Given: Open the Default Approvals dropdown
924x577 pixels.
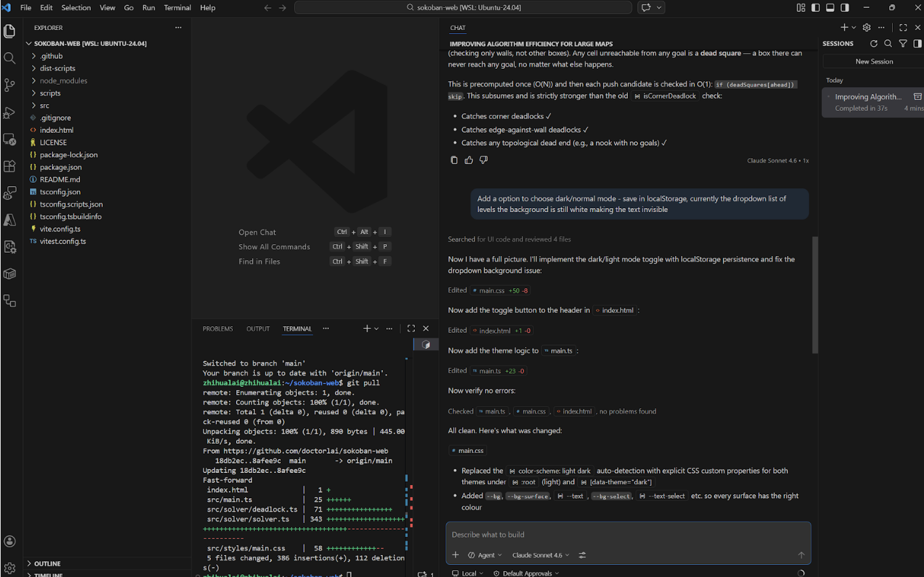Looking at the screenshot, I should 526,573.
